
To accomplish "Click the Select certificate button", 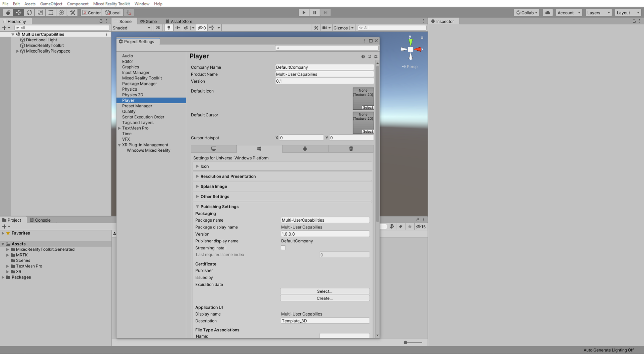I will (x=325, y=291).
